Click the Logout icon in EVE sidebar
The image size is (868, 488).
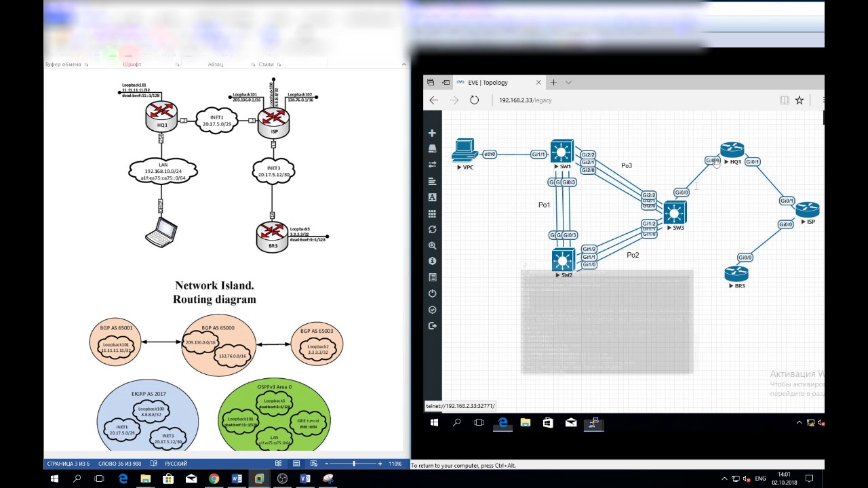pos(433,326)
